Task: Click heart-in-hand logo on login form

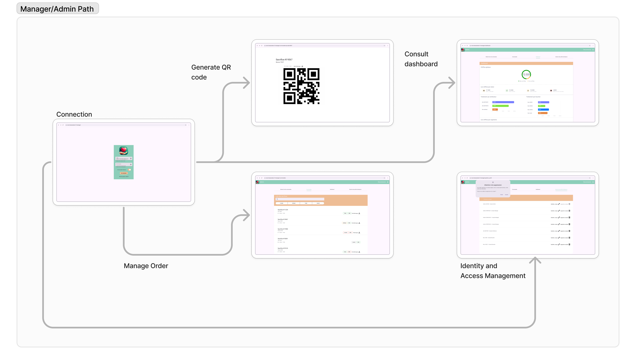Action: click(124, 151)
